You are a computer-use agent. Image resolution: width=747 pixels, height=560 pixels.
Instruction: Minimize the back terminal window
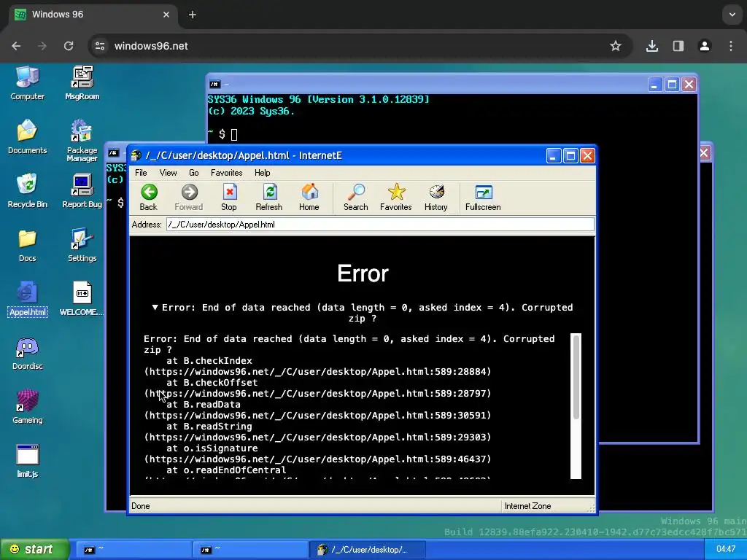[x=654, y=85]
